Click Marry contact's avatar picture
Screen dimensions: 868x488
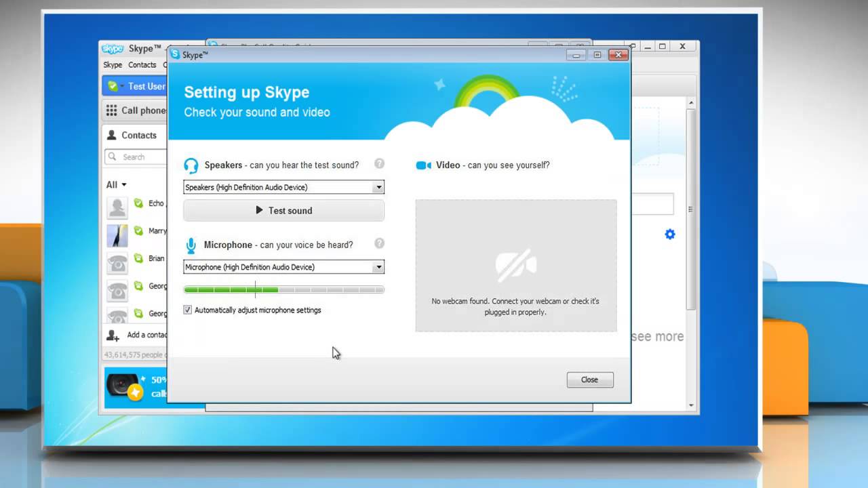coord(117,236)
